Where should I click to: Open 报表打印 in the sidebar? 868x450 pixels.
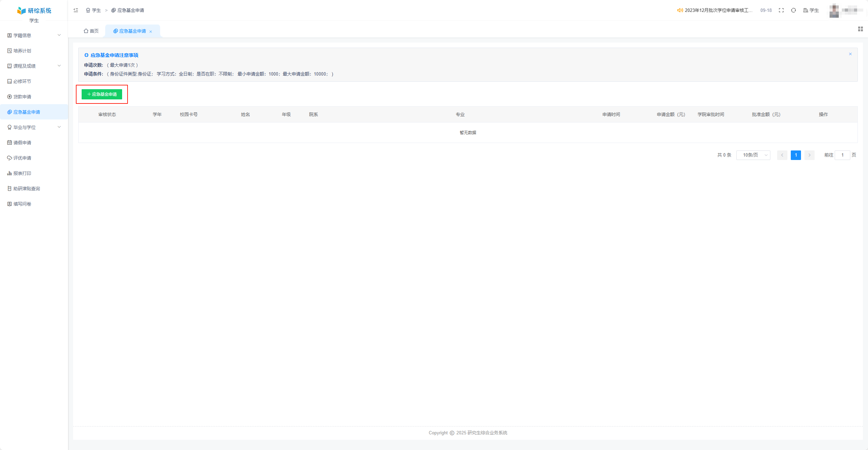pos(22,173)
